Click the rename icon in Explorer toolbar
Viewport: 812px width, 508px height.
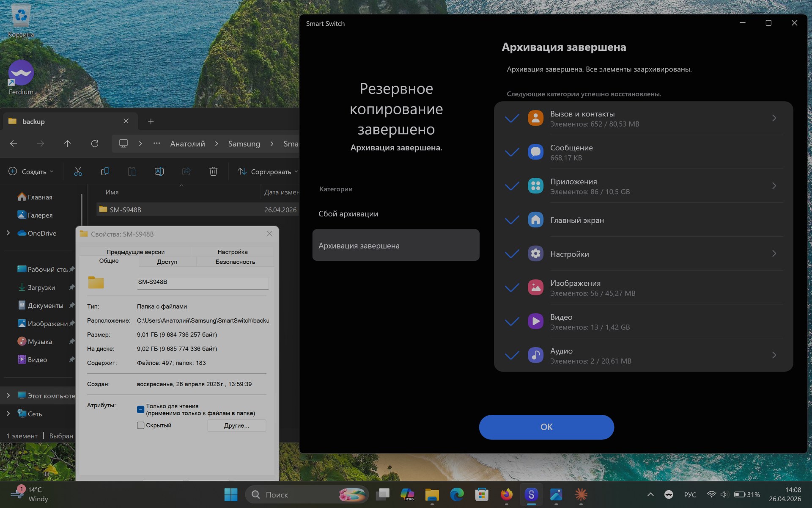click(159, 171)
